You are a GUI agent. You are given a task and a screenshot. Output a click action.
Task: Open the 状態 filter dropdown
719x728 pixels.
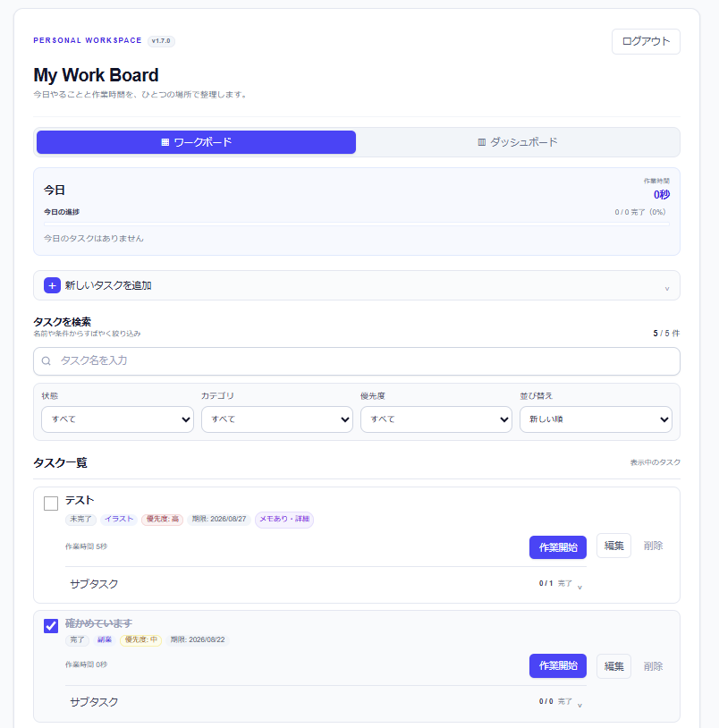(x=117, y=419)
